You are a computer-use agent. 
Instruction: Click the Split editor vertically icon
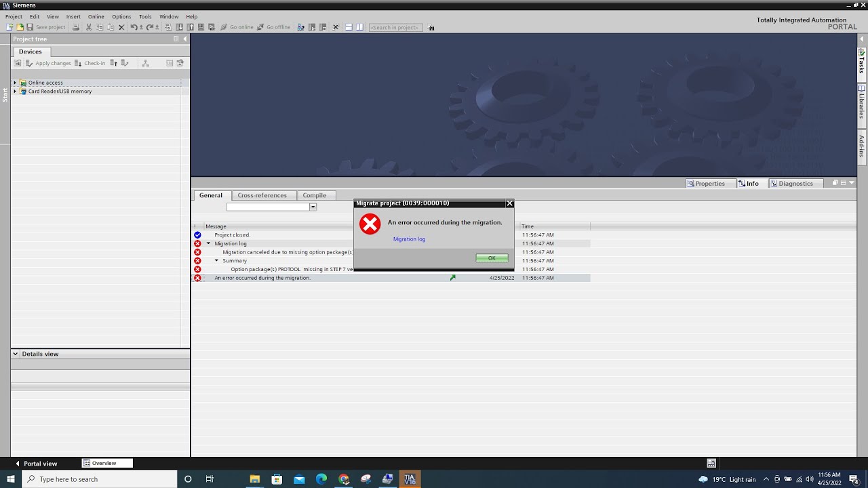point(359,27)
